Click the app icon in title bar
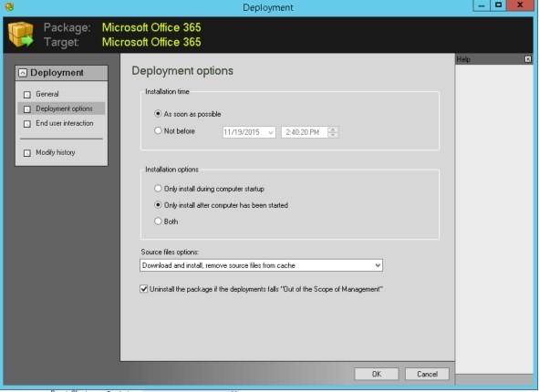 (10, 6)
